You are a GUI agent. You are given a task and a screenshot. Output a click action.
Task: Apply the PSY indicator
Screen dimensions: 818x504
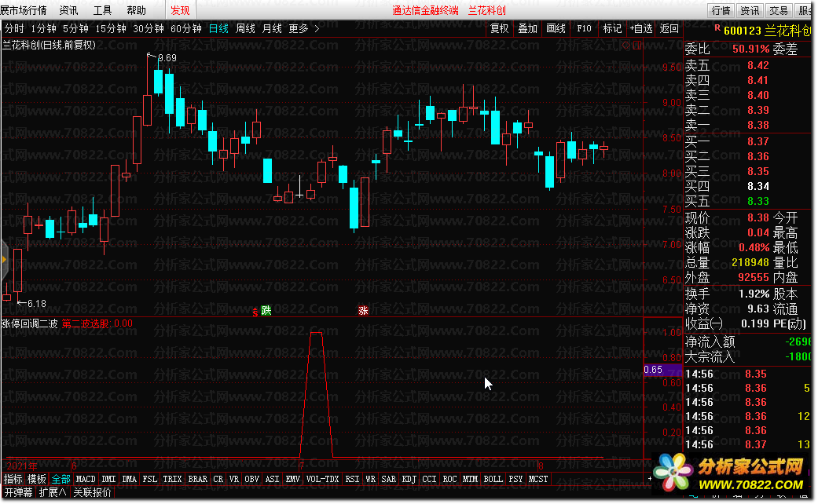515,479
